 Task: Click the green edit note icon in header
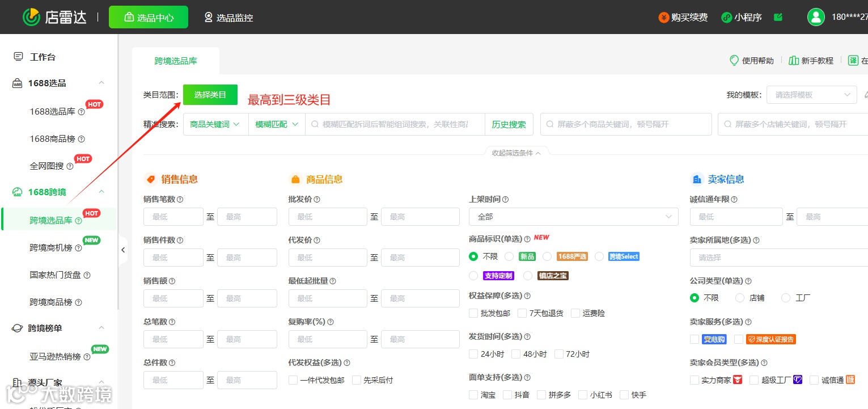(x=778, y=17)
